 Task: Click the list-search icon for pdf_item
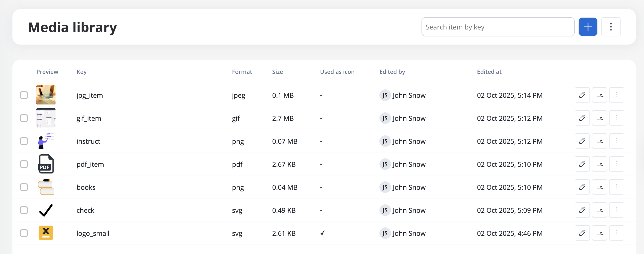click(599, 164)
